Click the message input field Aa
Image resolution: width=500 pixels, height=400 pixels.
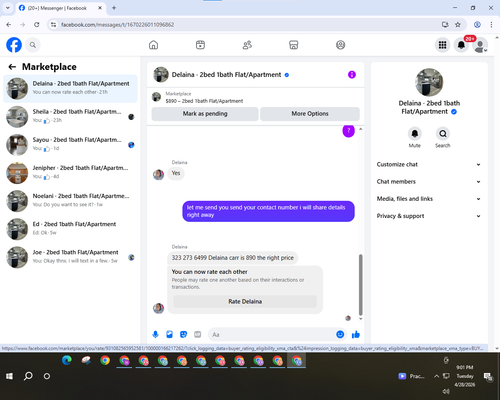point(272,334)
